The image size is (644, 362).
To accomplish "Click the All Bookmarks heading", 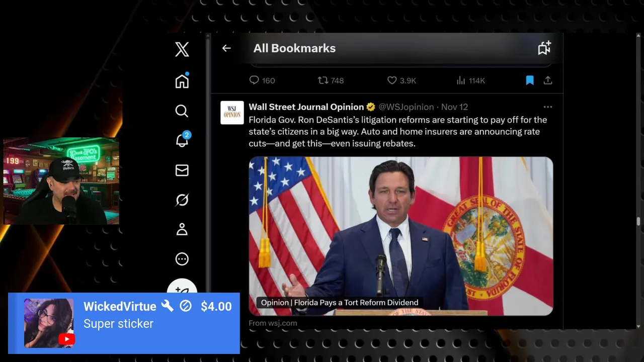I will point(294,48).
